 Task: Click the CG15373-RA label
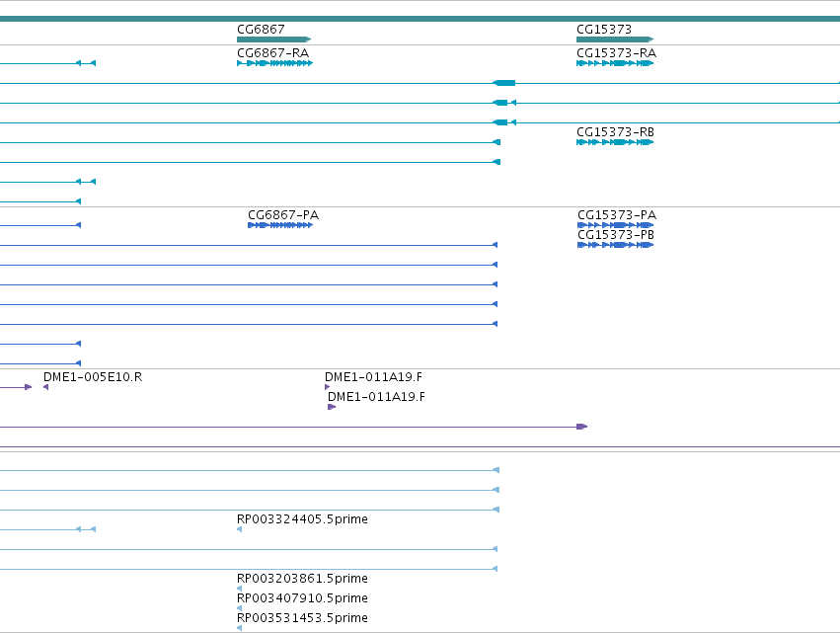[x=616, y=53]
